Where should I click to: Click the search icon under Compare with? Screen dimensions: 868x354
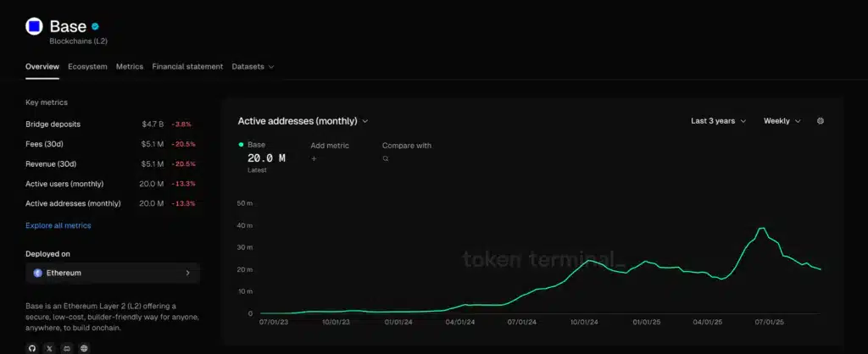pos(386,158)
